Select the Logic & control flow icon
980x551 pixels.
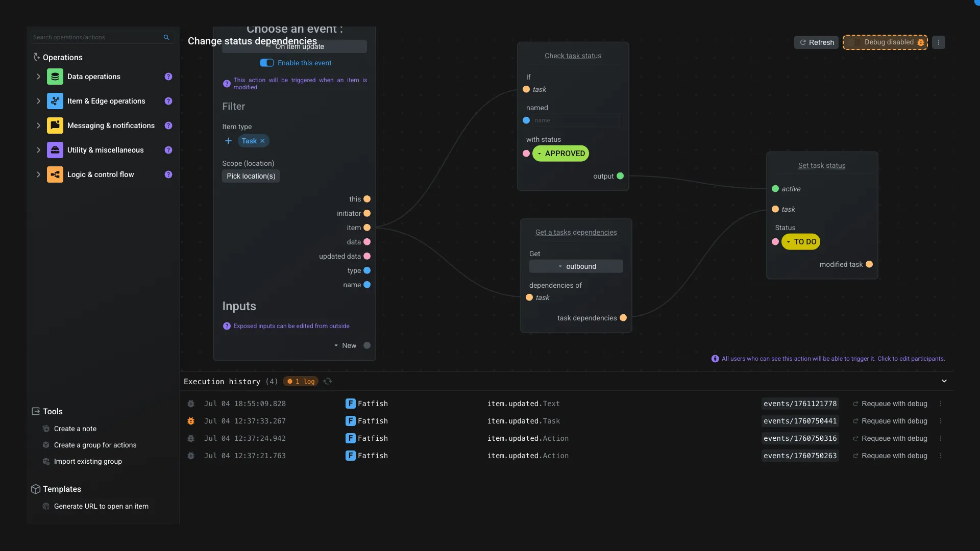[x=55, y=174]
